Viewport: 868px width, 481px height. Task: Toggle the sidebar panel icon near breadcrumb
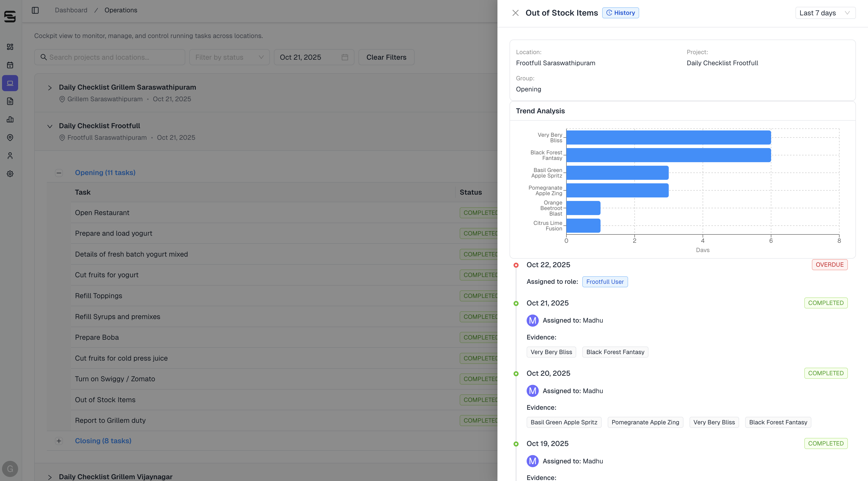pos(35,10)
